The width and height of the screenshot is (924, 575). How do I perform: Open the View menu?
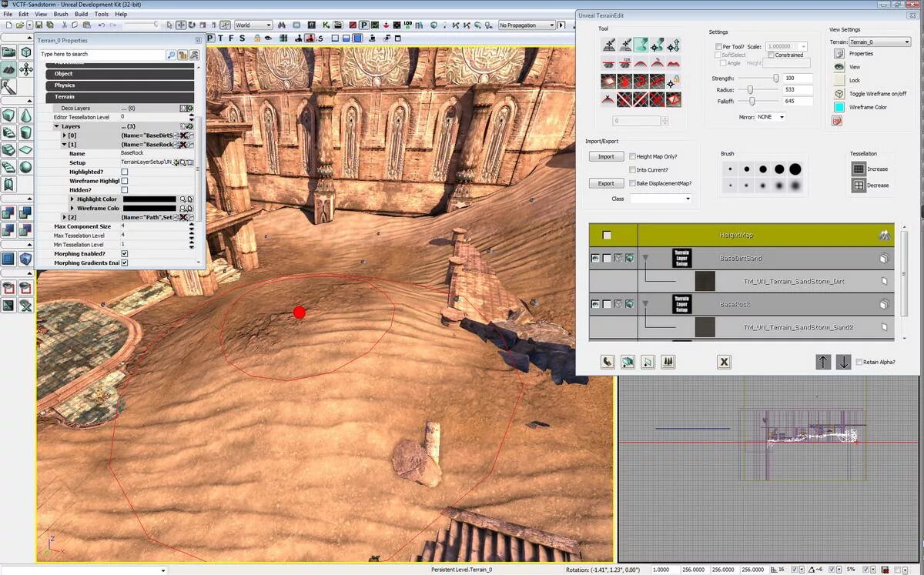pos(41,14)
